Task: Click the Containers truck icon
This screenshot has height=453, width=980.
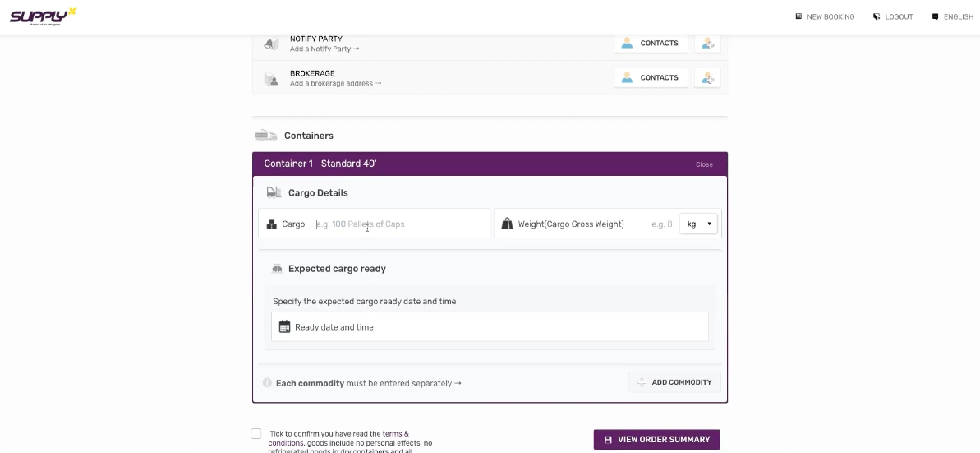Action: click(x=265, y=136)
